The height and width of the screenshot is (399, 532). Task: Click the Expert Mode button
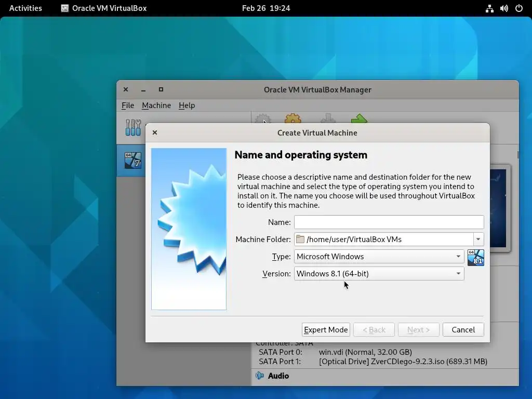[326, 329]
